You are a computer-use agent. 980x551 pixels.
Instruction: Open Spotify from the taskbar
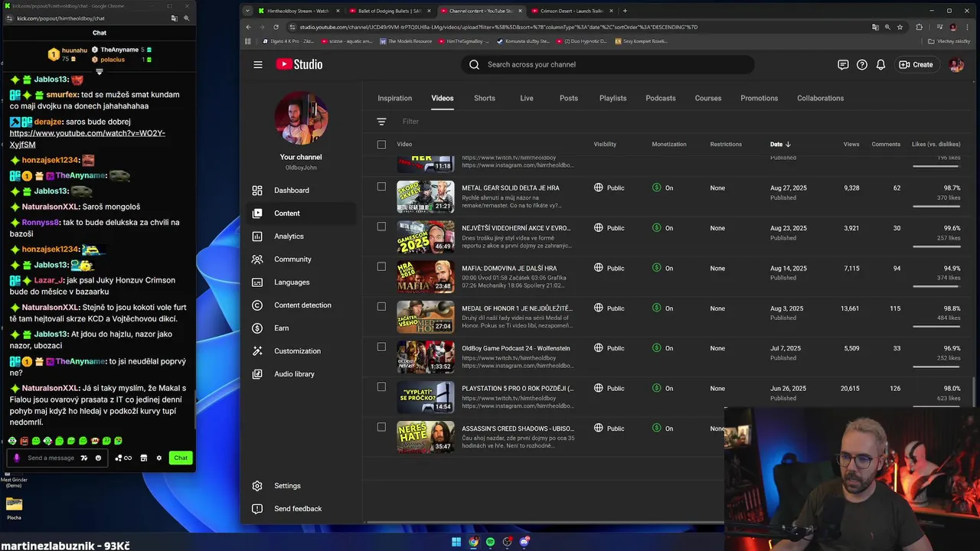[490, 542]
